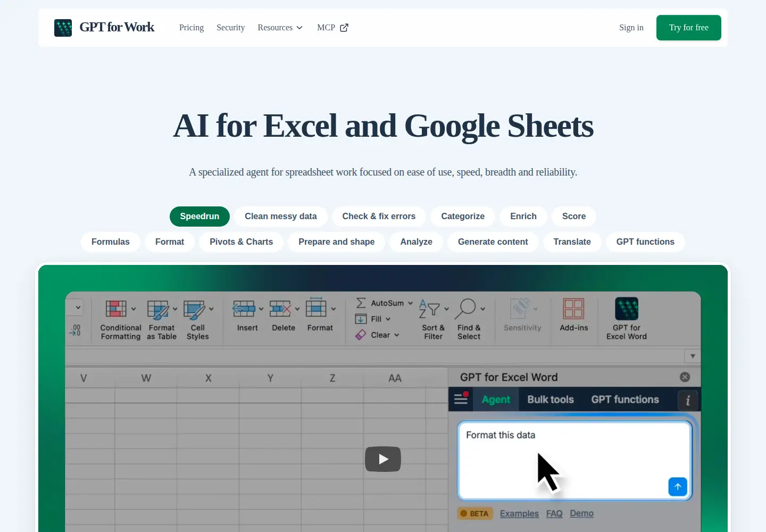The image size is (766, 532).
Task: Expand the Cell Styles dropdown arrow
Action: 211,309
